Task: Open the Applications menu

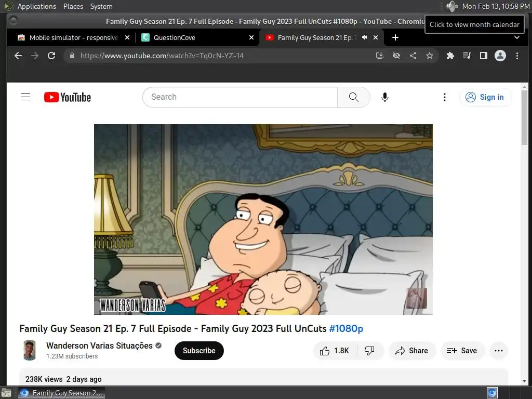Action: tap(37, 6)
